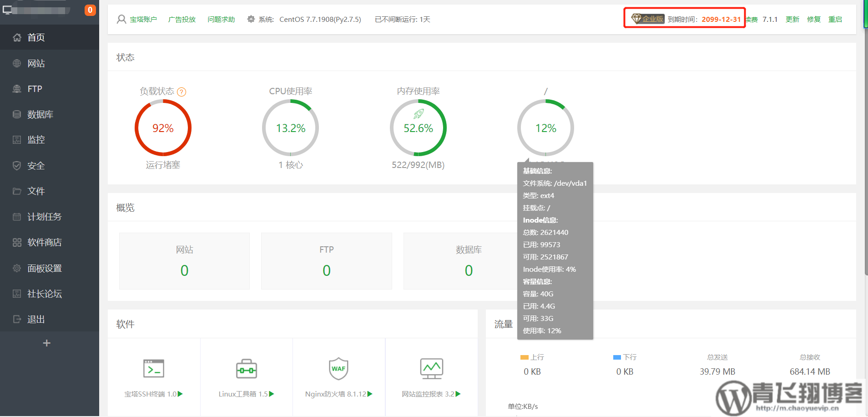The width and height of the screenshot is (868, 417).
Task: Open the 宝塔SSH终端 terminal icon
Action: [x=154, y=369]
